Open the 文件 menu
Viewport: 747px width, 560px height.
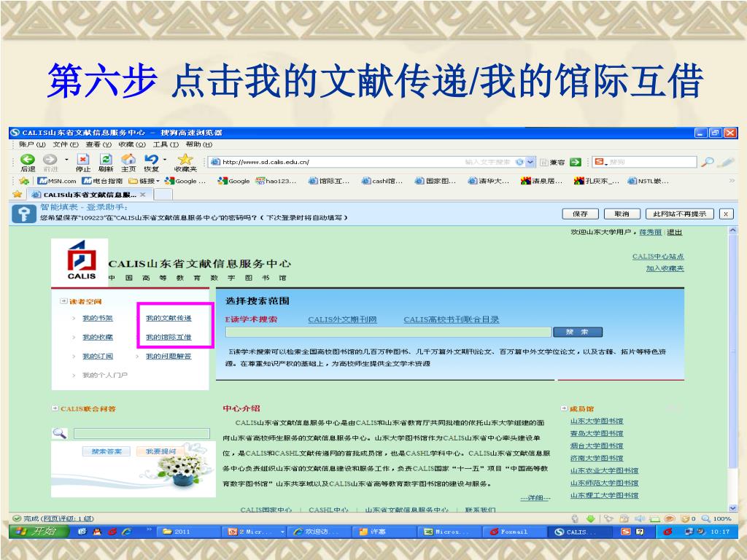66,144
